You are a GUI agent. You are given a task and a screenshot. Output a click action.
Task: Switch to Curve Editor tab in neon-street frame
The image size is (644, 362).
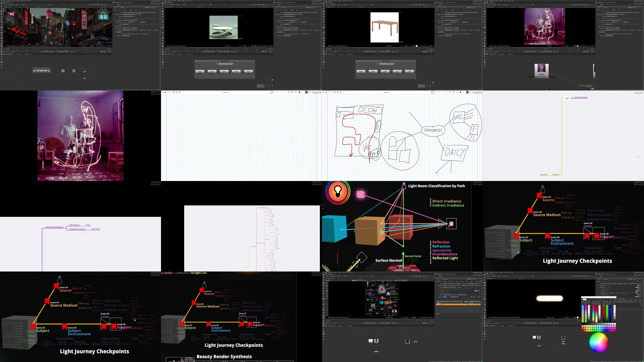tap(18, 54)
